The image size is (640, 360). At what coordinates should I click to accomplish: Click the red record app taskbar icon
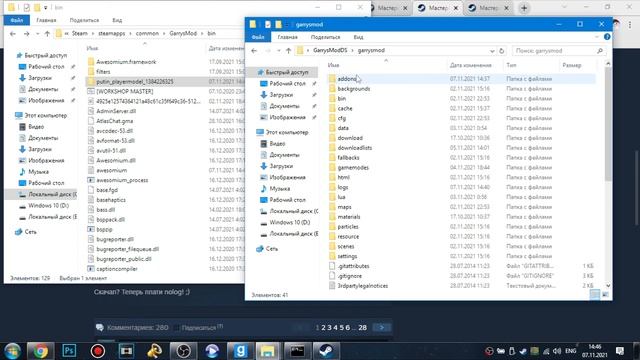click(98, 351)
